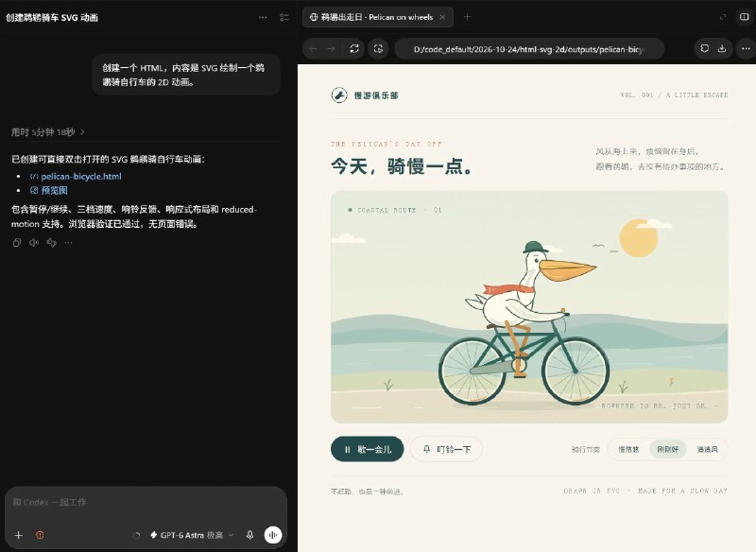Click the comment icon right of address bar

click(x=704, y=49)
